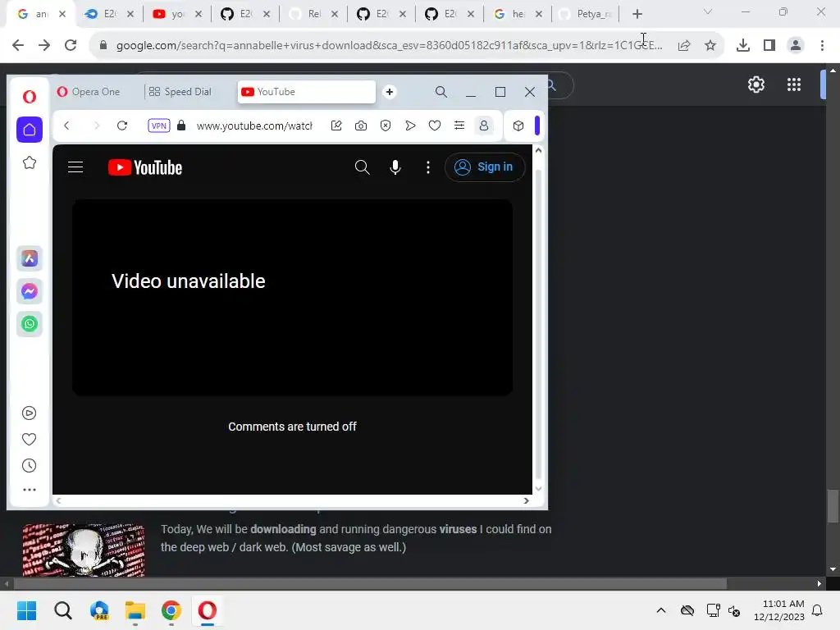This screenshot has width=840, height=630.
Task: Open Windows taskbar search
Action: tap(62, 610)
